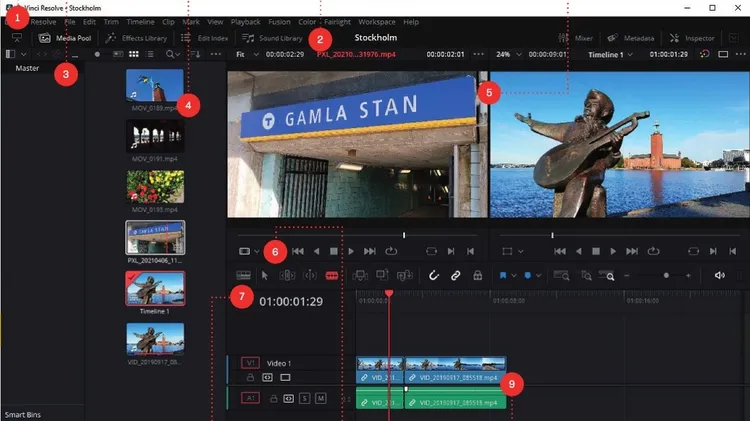
Task: Choose the Trim Edit Mode tool
Action: [x=287, y=276]
